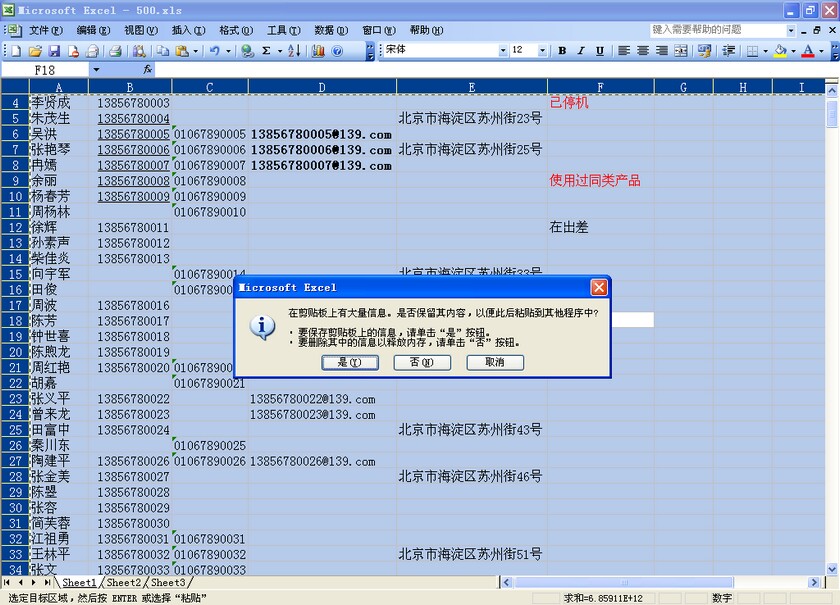
Task: Open the 文件 (File) menu
Action: tap(46, 31)
